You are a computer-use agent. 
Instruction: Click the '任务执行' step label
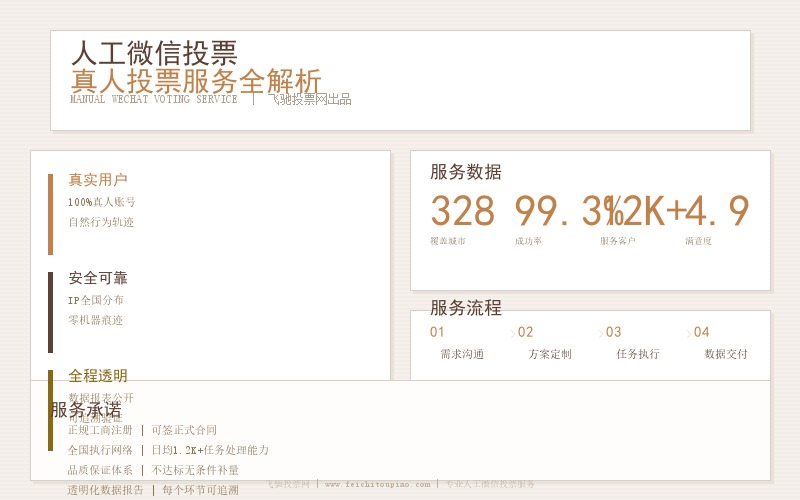pyautogui.click(x=638, y=354)
